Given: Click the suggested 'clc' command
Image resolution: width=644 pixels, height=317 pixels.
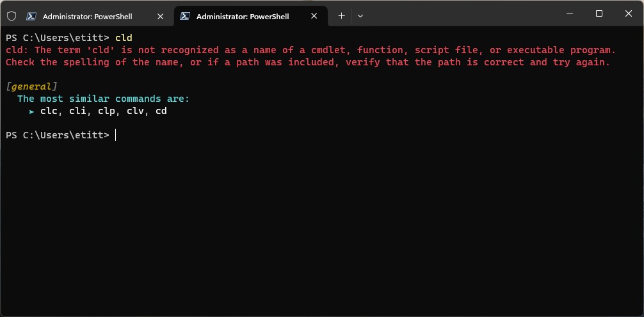Looking at the screenshot, I should [x=49, y=111].
